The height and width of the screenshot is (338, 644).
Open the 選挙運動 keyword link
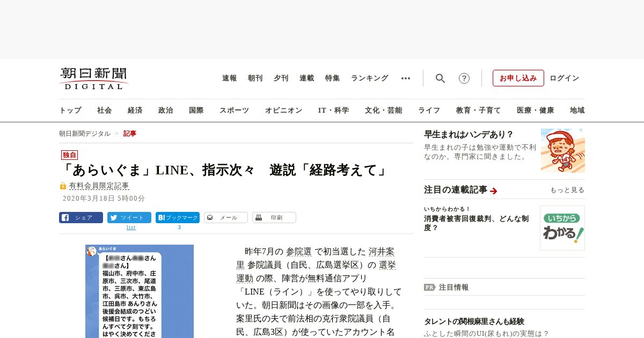(387, 265)
